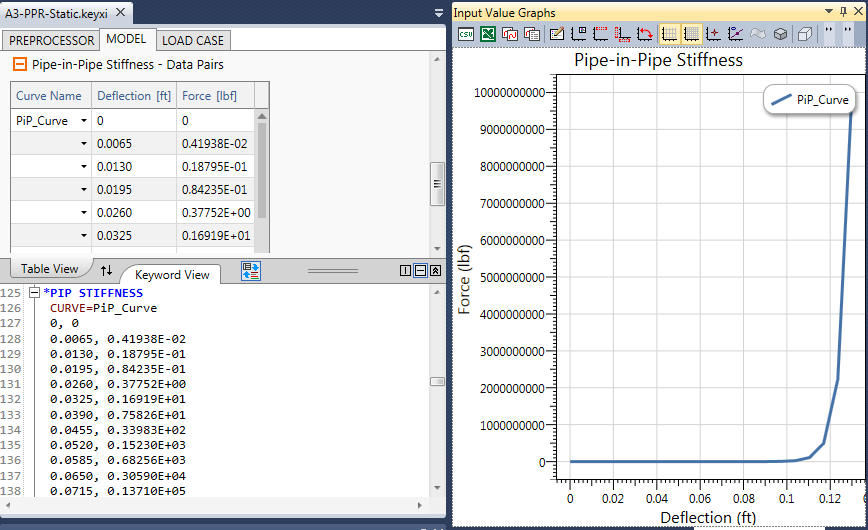Toggle major gridlines on the graph

click(x=670, y=34)
